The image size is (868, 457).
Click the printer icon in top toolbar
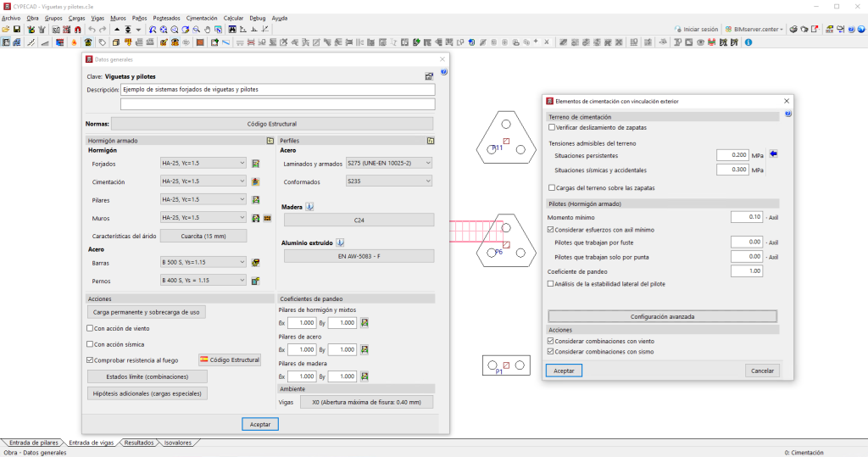point(793,30)
